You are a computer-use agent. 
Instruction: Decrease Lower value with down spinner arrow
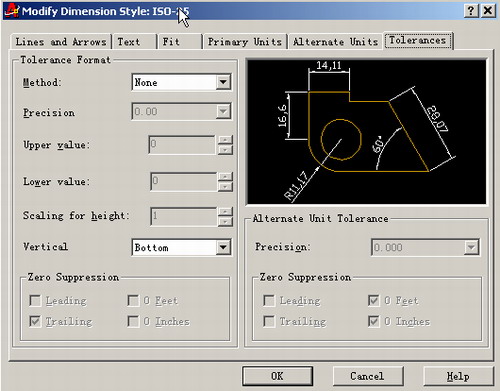coord(225,186)
